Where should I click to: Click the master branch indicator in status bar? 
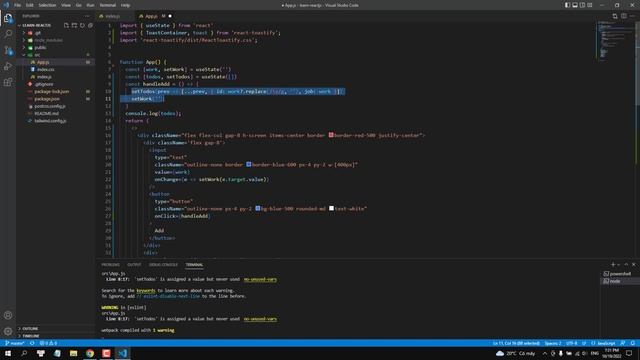pyautogui.click(x=15, y=343)
